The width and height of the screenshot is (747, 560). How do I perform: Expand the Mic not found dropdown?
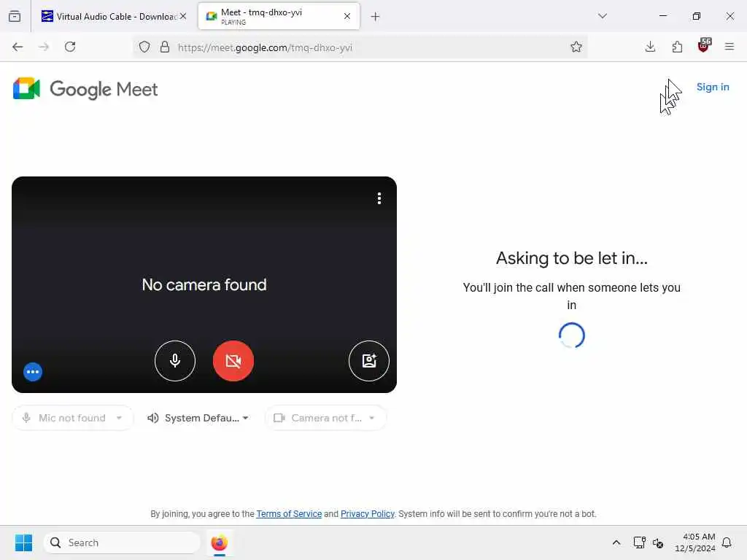coord(73,418)
